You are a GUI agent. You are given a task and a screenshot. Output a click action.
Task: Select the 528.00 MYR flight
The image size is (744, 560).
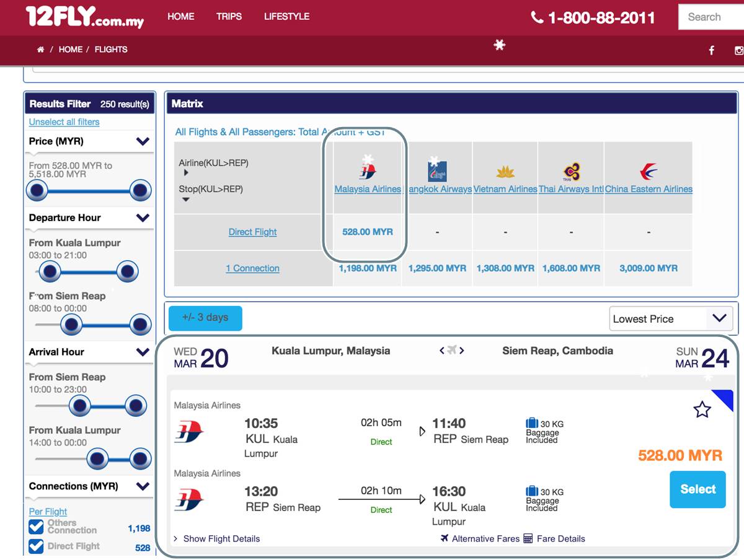(697, 489)
